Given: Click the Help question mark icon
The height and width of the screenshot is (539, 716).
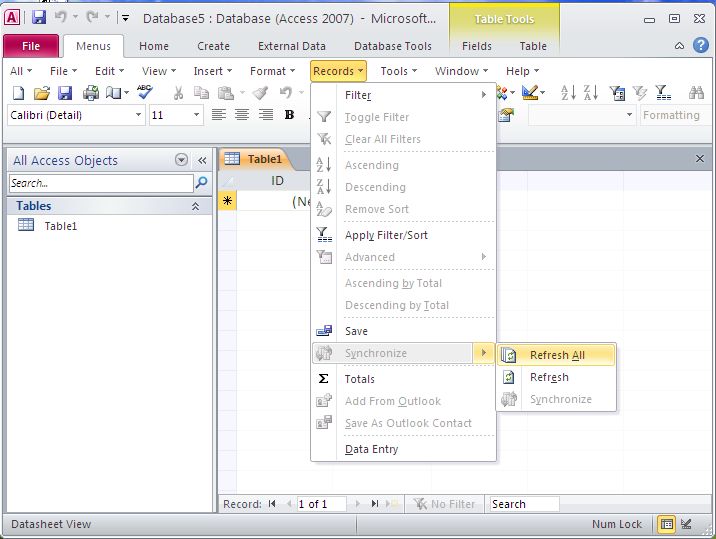Looking at the screenshot, I should (701, 45).
